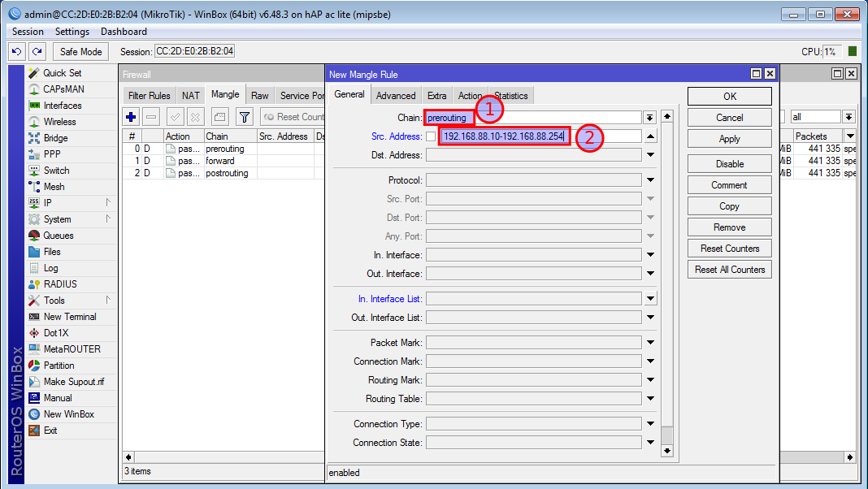Open Switch in the sidebar
This screenshot has height=489, width=868.
coord(56,171)
